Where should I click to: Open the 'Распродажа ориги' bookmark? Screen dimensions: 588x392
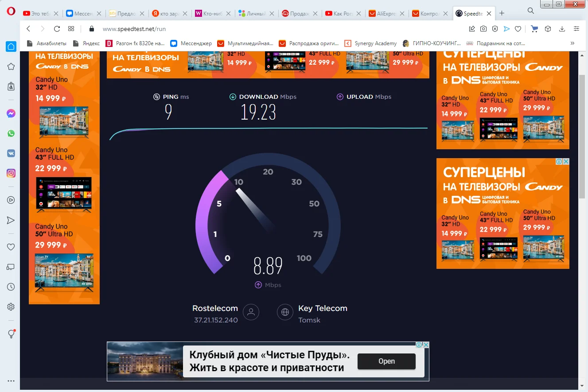[309, 43]
